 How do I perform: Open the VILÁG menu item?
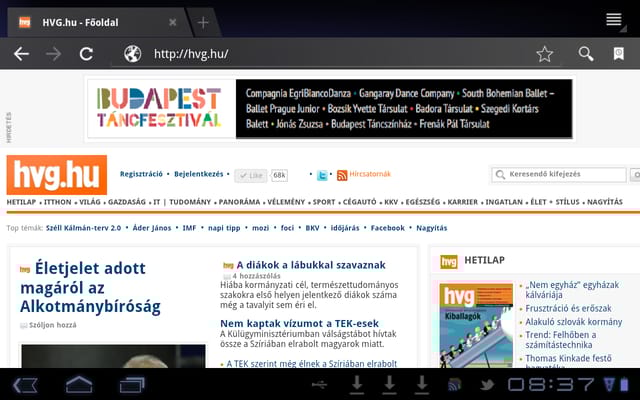coord(90,202)
